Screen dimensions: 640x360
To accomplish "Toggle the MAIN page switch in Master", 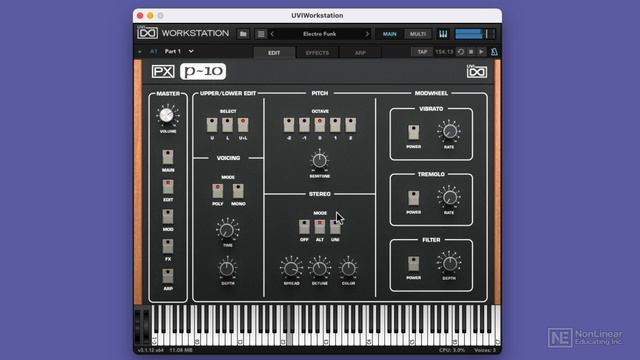I will (168, 157).
